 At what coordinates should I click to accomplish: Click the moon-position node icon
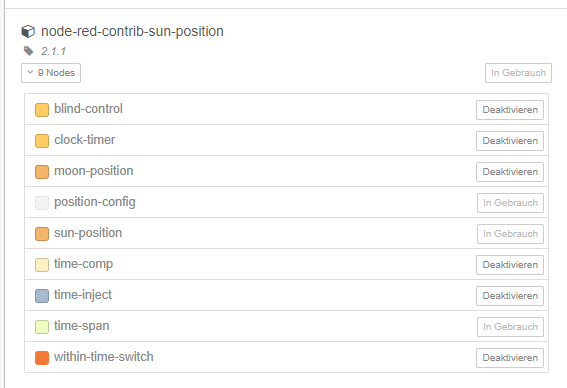42,172
